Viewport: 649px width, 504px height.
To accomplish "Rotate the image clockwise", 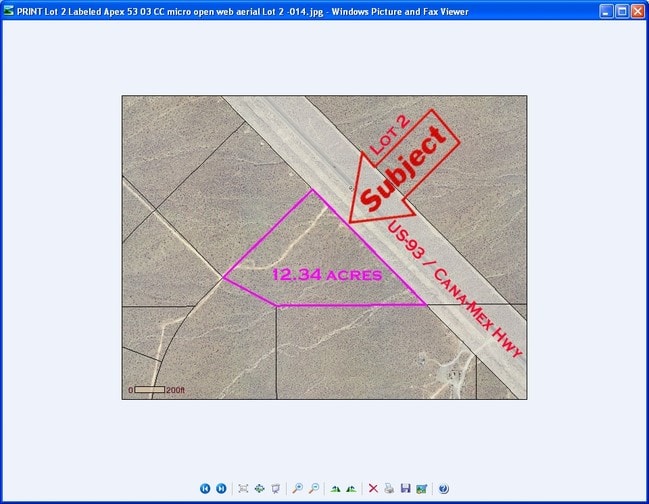I will pos(335,488).
